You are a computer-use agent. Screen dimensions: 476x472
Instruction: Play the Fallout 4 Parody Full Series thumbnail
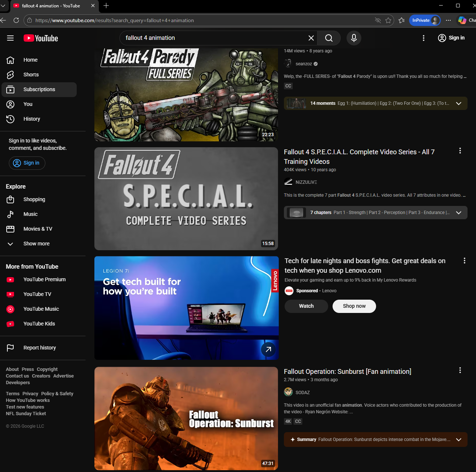pyautogui.click(x=186, y=95)
